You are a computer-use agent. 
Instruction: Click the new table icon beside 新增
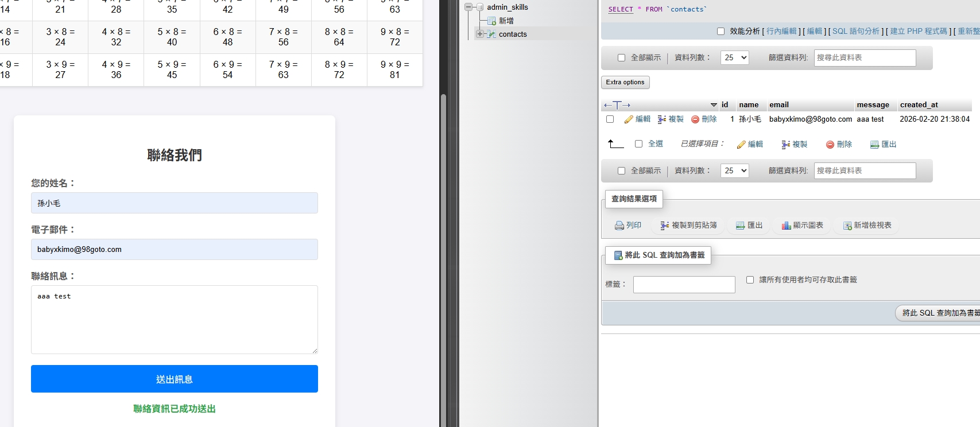click(491, 21)
